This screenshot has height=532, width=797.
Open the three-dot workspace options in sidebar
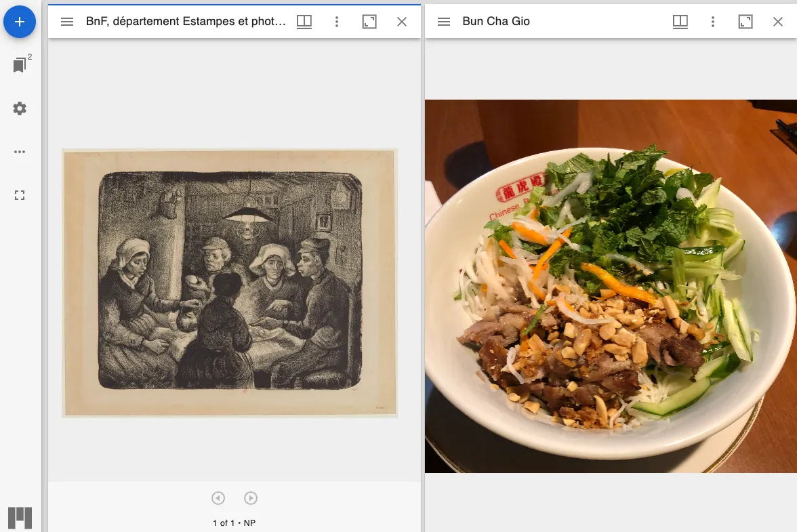19,152
